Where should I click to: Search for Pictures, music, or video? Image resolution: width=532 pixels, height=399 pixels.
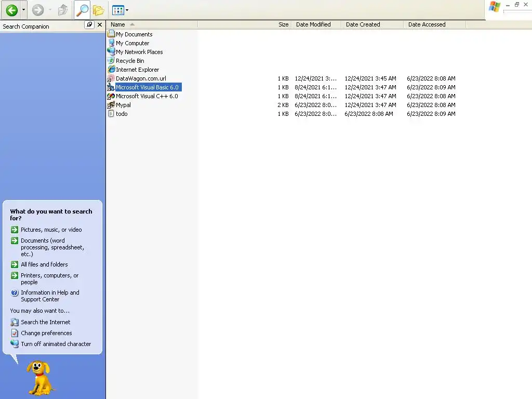pos(51,230)
